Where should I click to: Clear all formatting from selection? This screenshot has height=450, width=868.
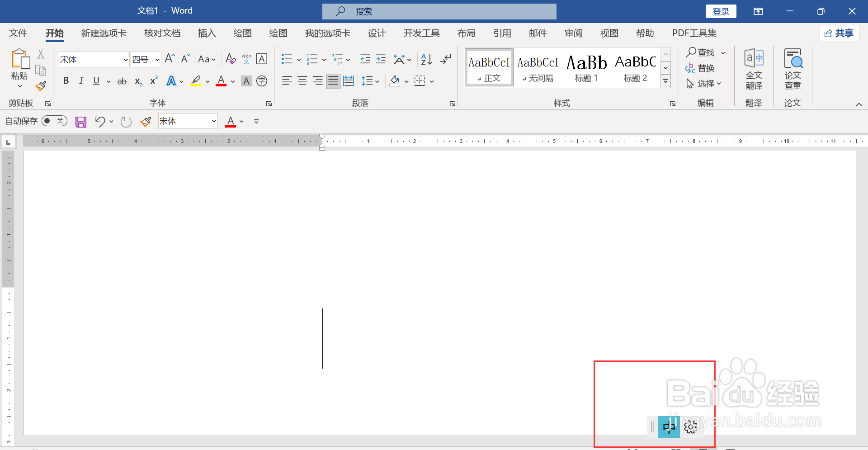231,59
